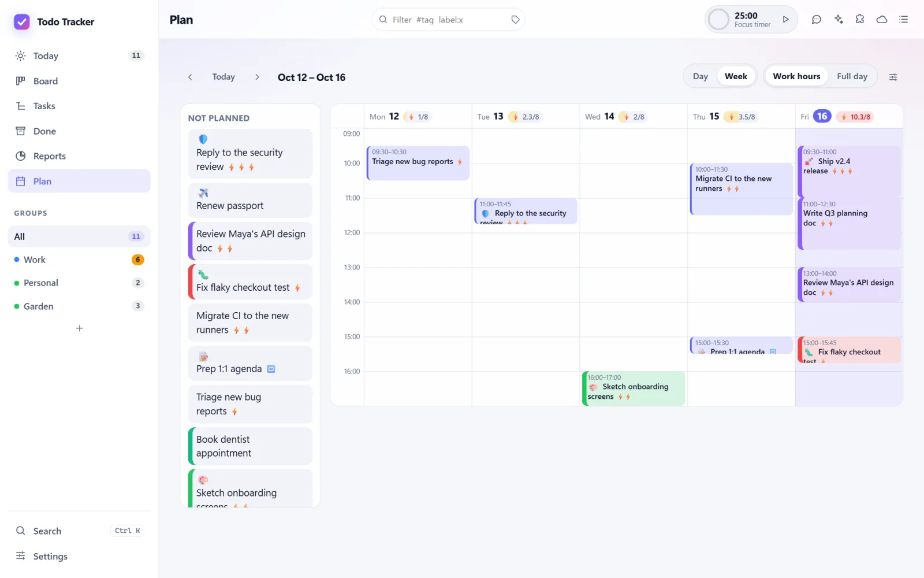Select Full day display mode
Viewport: 924px width, 578px height.
[x=852, y=76]
